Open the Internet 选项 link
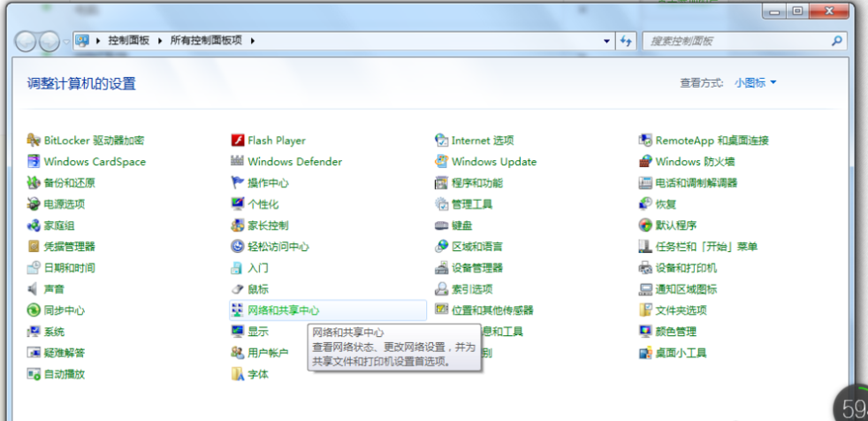This screenshot has width=868, height=421. click(482, 141)
